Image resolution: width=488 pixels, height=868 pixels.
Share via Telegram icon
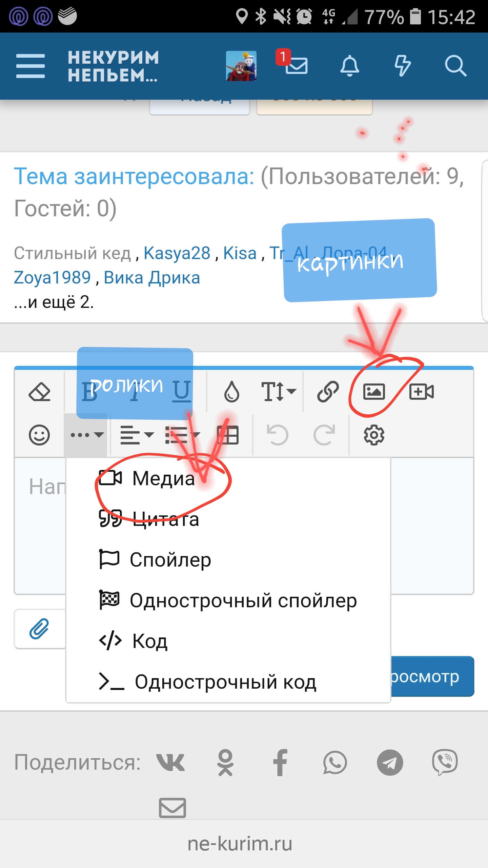[x=390, y=763]
